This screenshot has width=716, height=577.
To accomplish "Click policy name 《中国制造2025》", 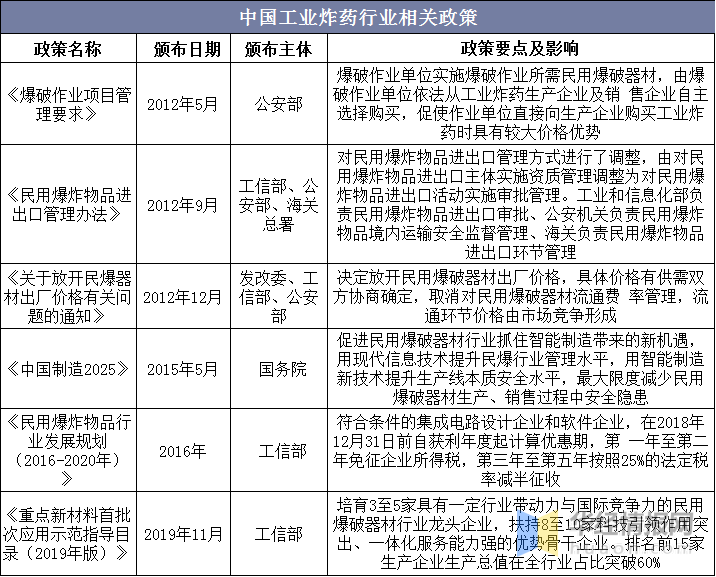I will [68, 369].
